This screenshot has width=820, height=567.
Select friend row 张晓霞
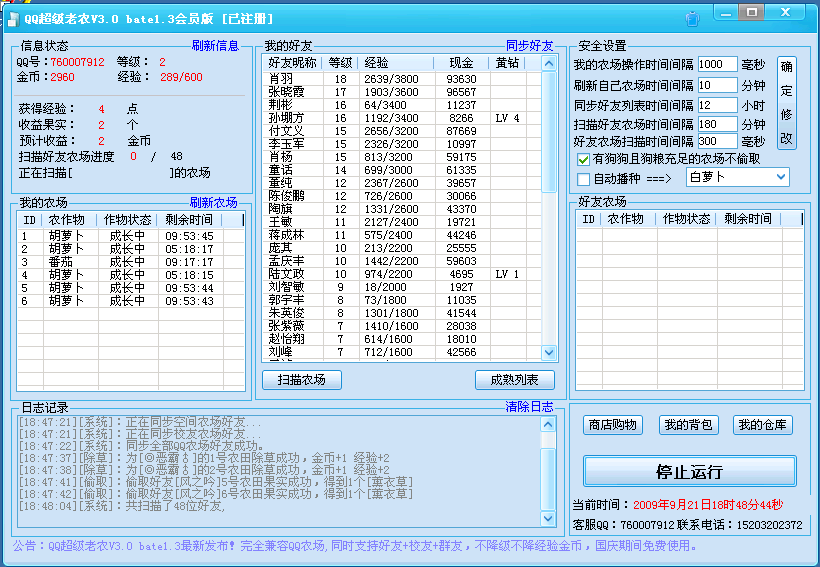(x=402, y=92)
